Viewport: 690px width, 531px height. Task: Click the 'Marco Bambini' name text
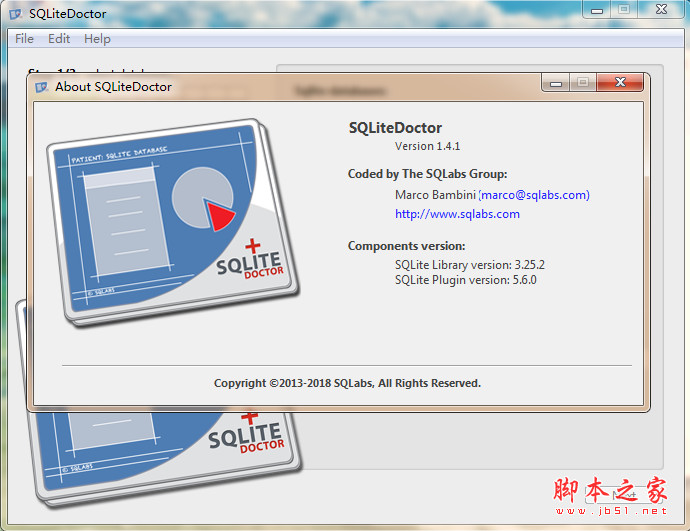click(435, 195)
